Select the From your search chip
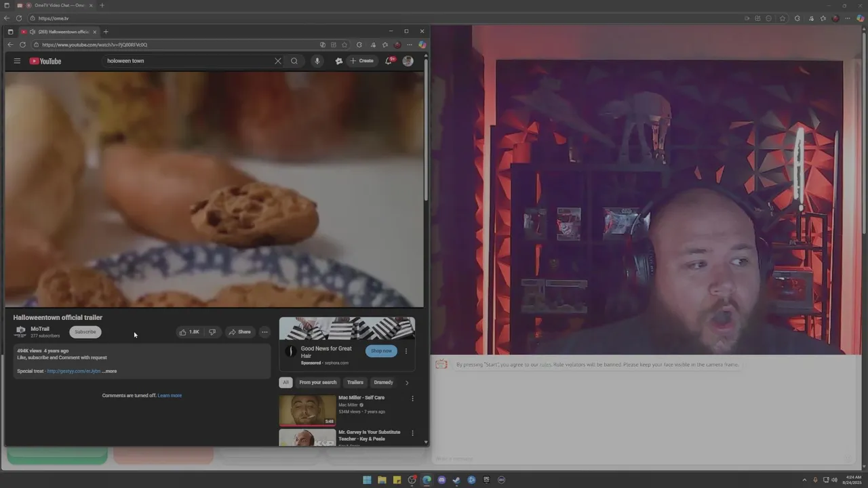 coord(318,382)
